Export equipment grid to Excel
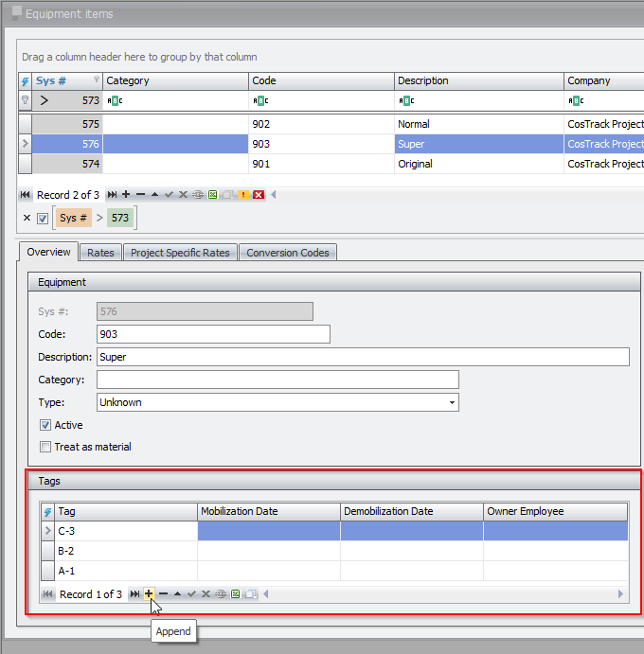The width and height of the screenshot is (644, 654). point(213,195)
